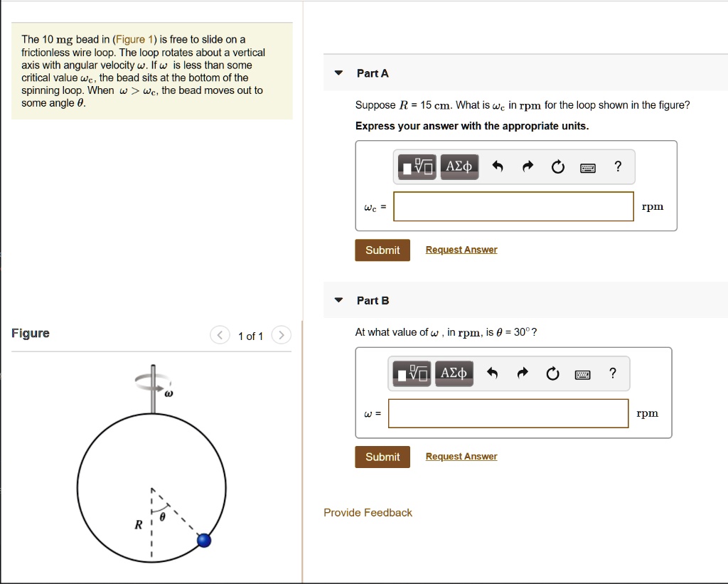Open the keyboard shortcuts icon in Part A
The width and height of the screenshot is (728, 584).
coord(588,166)
